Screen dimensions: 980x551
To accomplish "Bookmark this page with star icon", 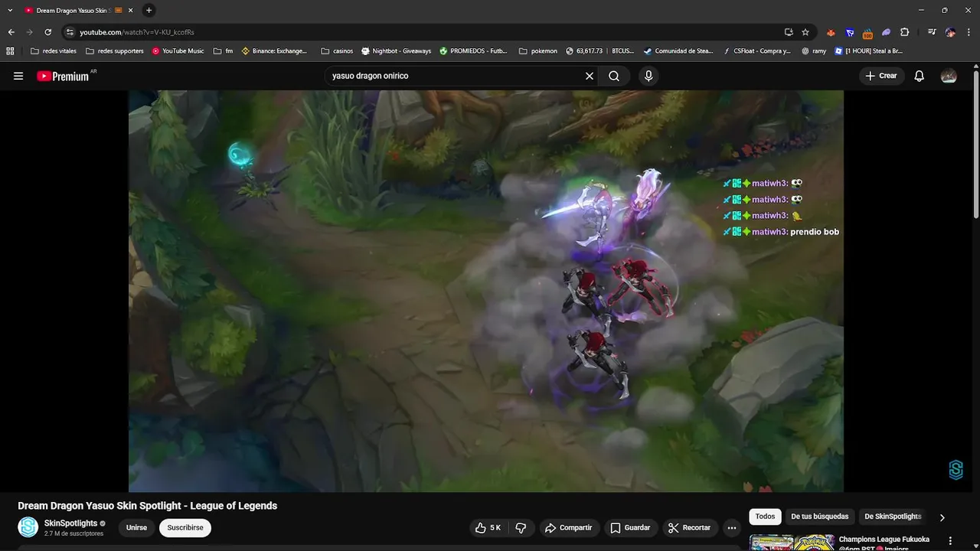I will click(805, 32).
